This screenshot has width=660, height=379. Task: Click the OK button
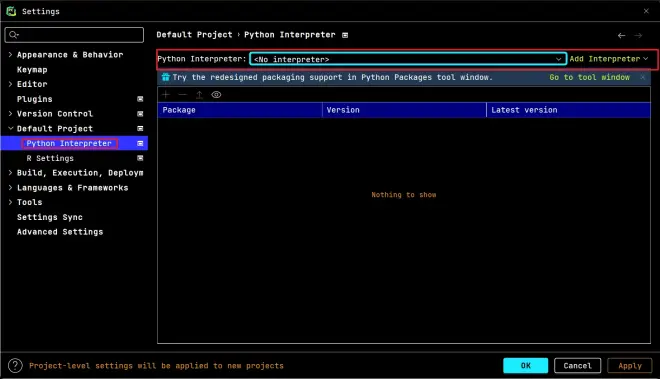coord(526,366)
